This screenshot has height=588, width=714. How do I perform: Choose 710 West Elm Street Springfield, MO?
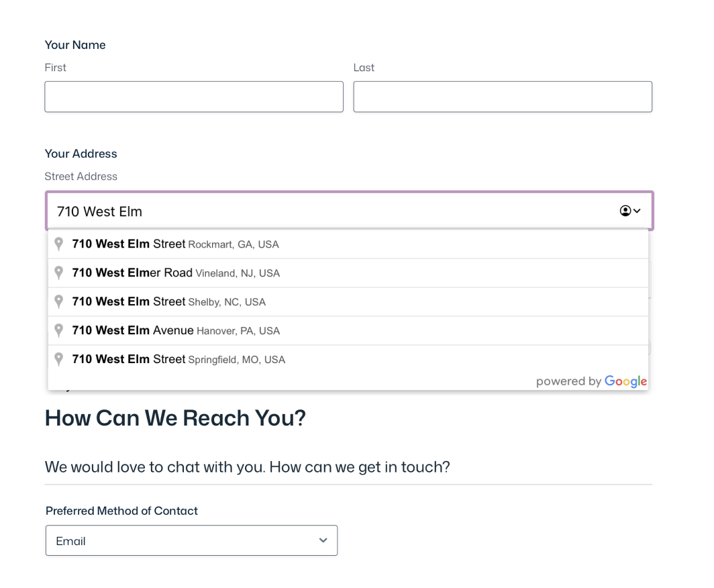[178, 360]
